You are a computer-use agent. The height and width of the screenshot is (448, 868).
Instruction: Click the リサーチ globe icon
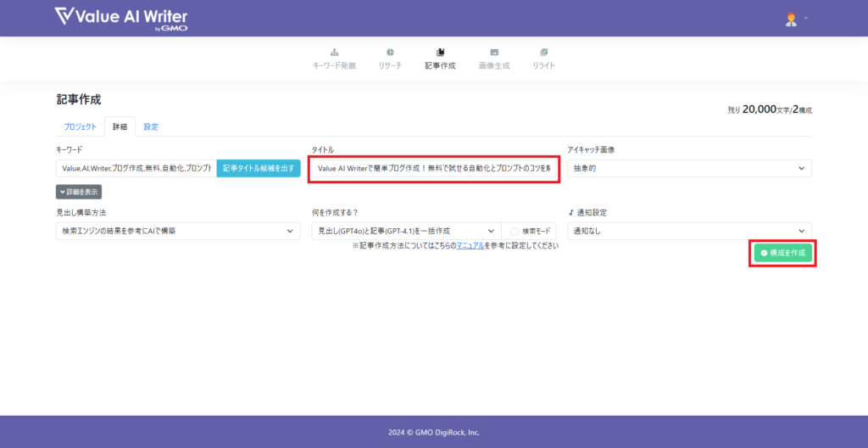click(x=390, y=52)
